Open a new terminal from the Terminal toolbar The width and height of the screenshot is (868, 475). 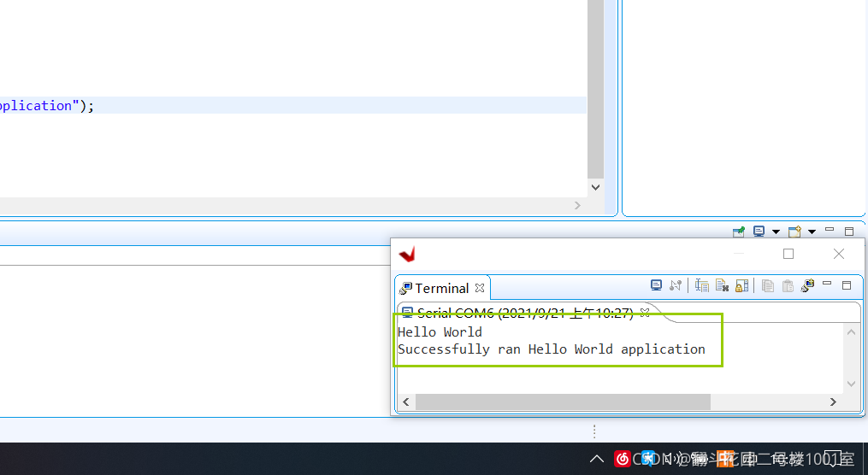(x=656, y=285)
